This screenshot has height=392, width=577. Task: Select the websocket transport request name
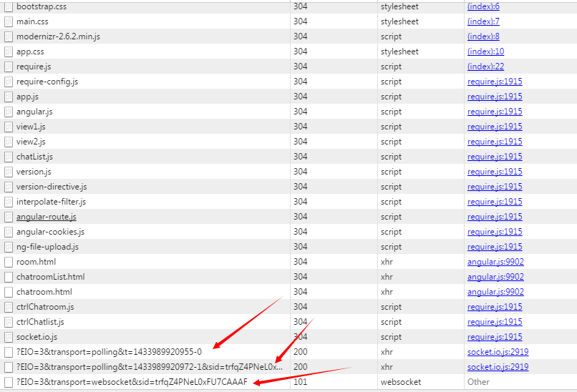pos(131,382)
